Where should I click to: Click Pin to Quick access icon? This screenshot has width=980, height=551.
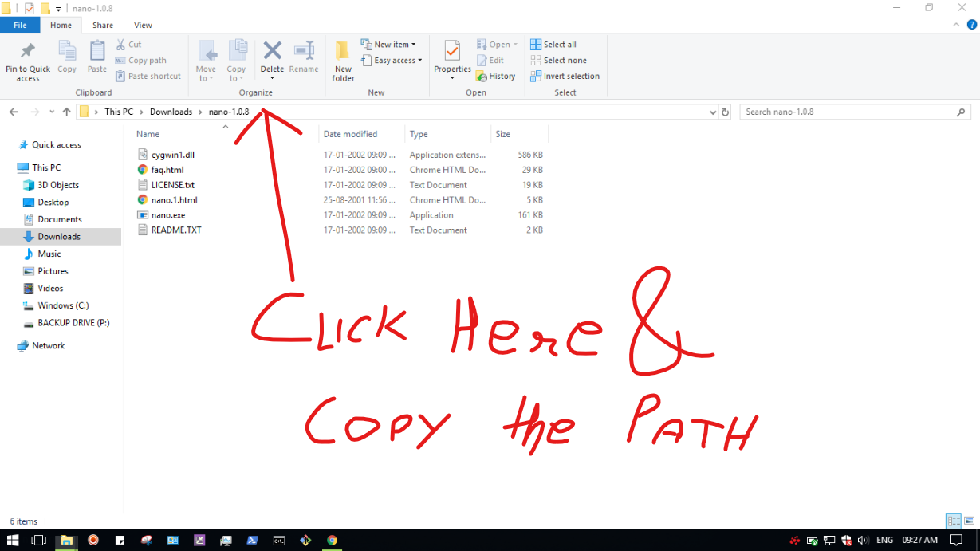(x=28, y=51)
